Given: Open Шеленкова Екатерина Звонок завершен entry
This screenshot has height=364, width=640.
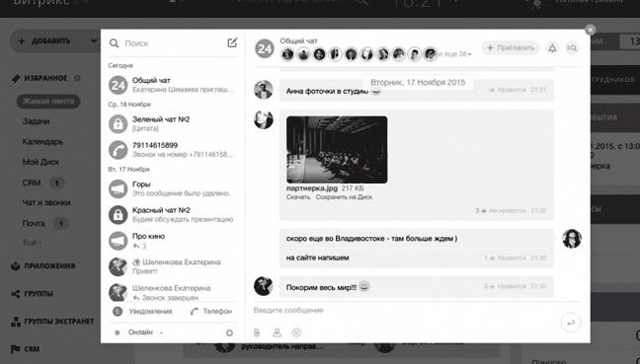Looking at the screenshot, I should pos(172,292).
